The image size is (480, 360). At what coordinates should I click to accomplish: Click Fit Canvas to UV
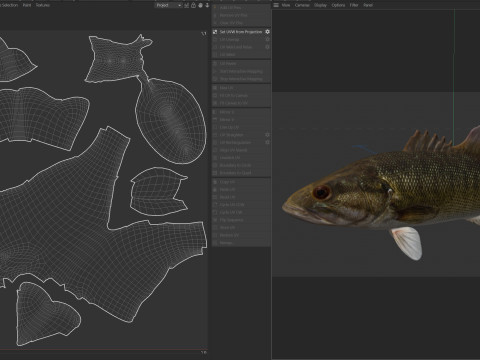click(241, 103)
